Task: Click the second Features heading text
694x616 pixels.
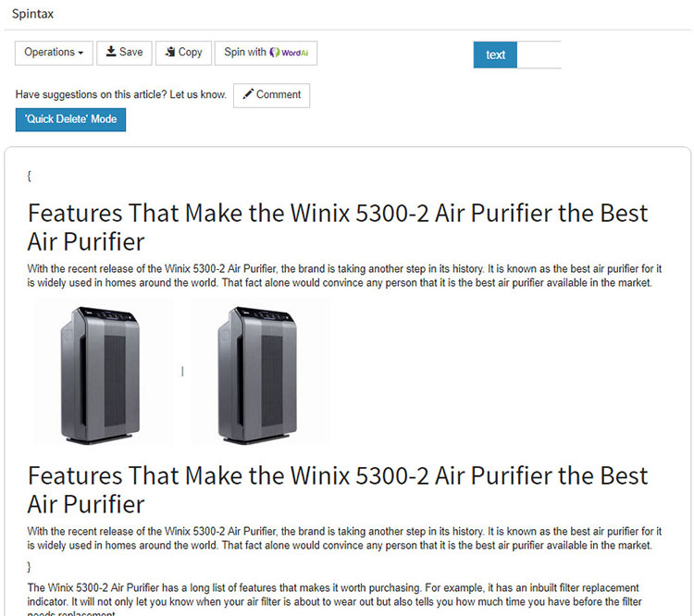Action: click(338, 489)
